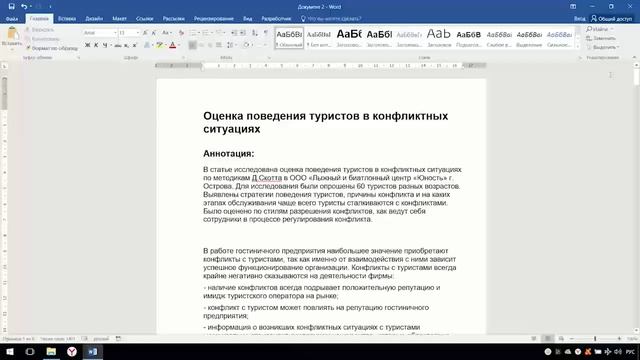The height and width of the screenshot is (360, 640).
Task: Click yellow text highlight color button
Action: (160, 45)
